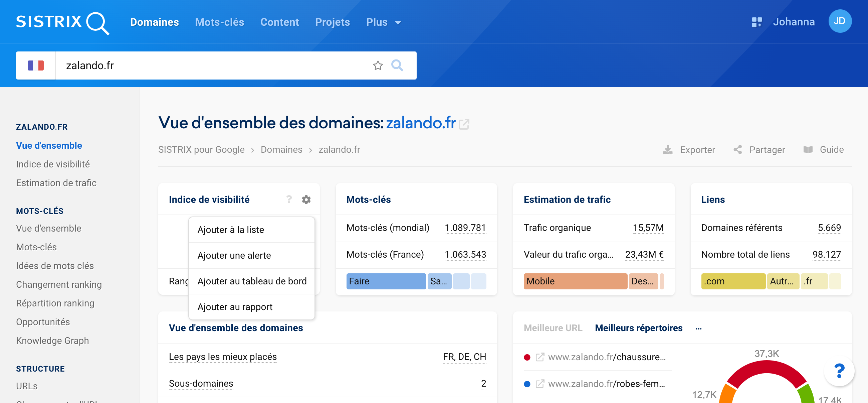Viewport: 868px width, 403px height.
Task: Open Répartition ranking sidebar item
Action: click(x=55, y=303)
